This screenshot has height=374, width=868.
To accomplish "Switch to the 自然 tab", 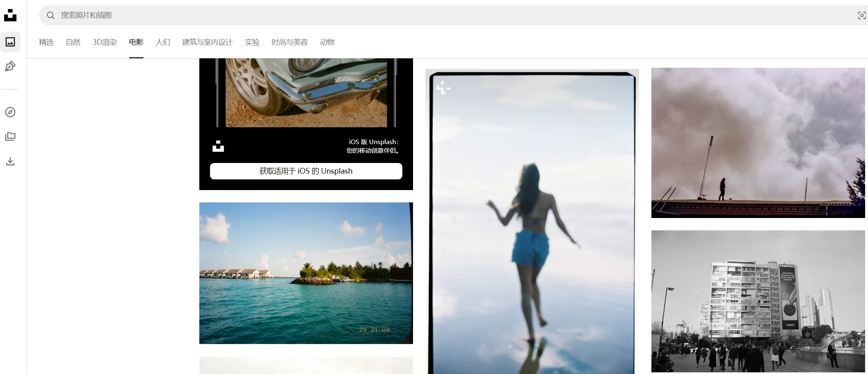I will tap(73, 42).
